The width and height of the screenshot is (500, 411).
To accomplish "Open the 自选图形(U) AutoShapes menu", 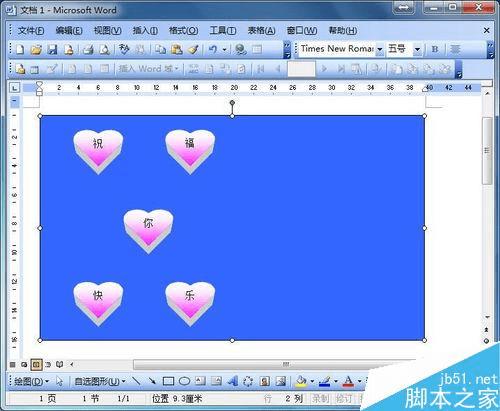I will [x=100, y=381].
